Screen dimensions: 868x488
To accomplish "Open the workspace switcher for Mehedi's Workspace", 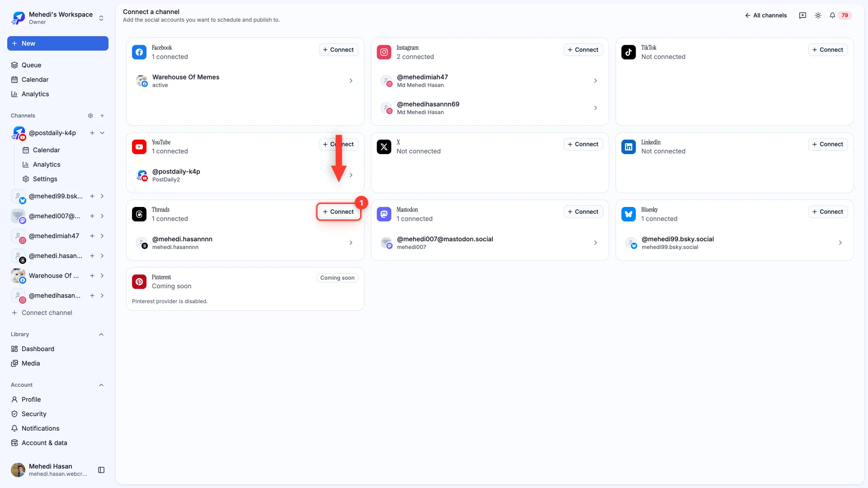I will (x=57, y=18).
